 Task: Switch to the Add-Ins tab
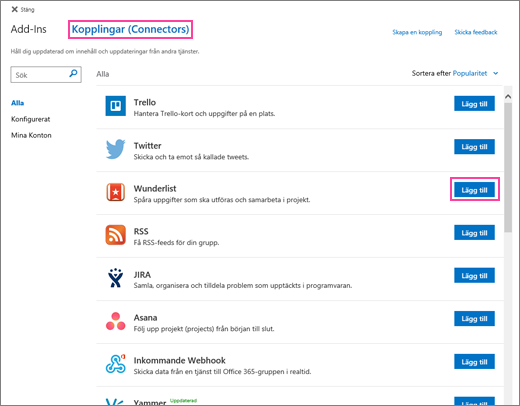click(29, 29)
